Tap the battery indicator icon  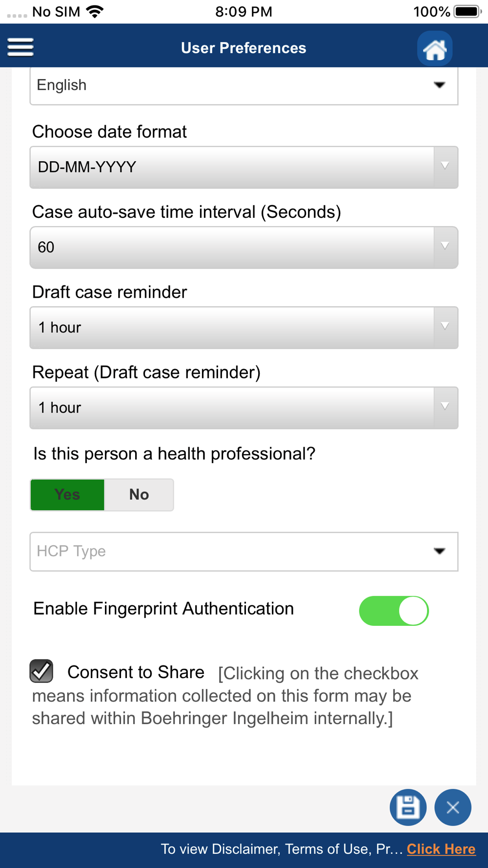(468, 11)
